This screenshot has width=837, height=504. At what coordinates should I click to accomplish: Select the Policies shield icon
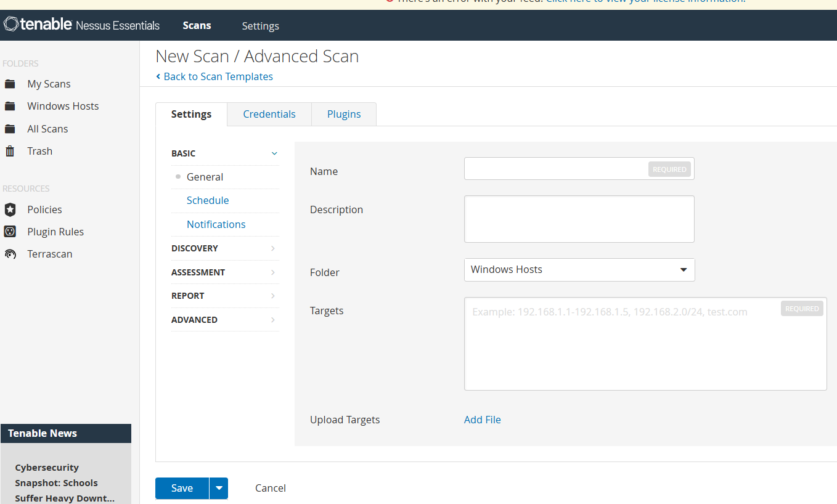coord(10,209)
